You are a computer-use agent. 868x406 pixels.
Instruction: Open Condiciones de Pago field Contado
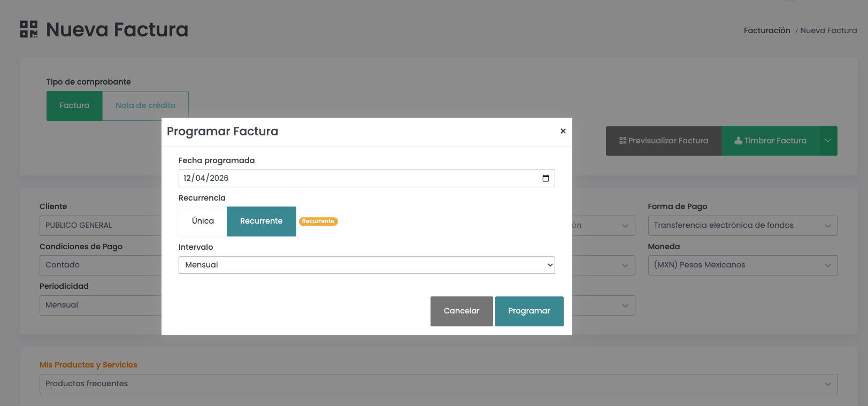coord(101,265)
